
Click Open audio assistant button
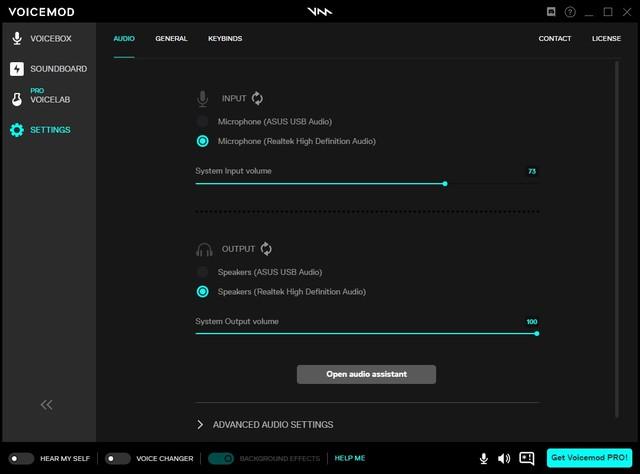pos(366,374)
